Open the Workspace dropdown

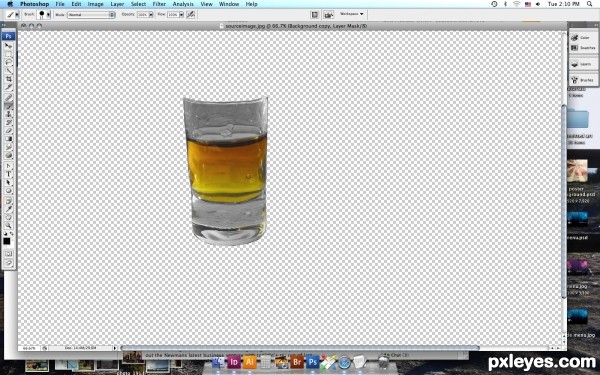pos(352,14)
